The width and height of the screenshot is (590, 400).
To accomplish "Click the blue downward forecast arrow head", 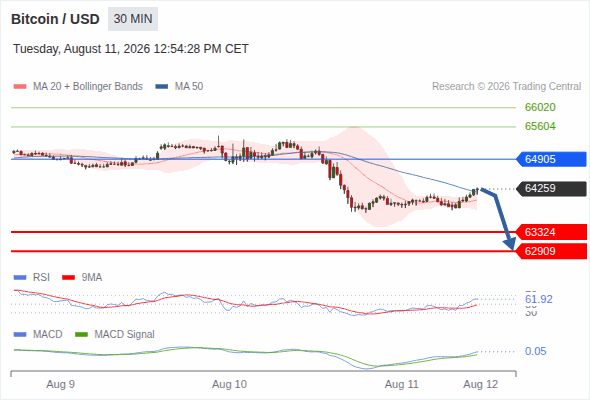I will pyautogui.click(x=511, y=244).
